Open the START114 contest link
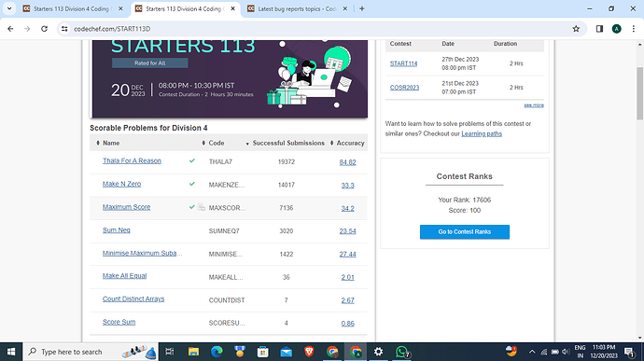 [x=403, y=63]
